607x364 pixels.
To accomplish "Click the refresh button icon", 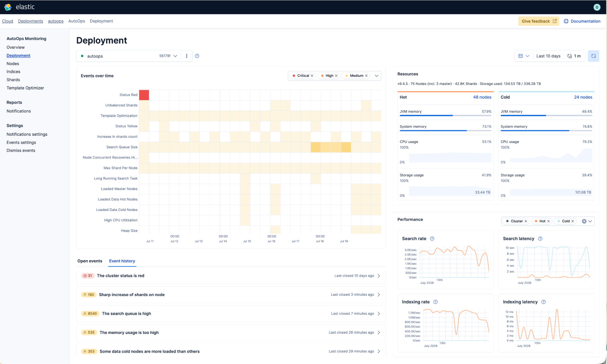I will pos(593,56).
